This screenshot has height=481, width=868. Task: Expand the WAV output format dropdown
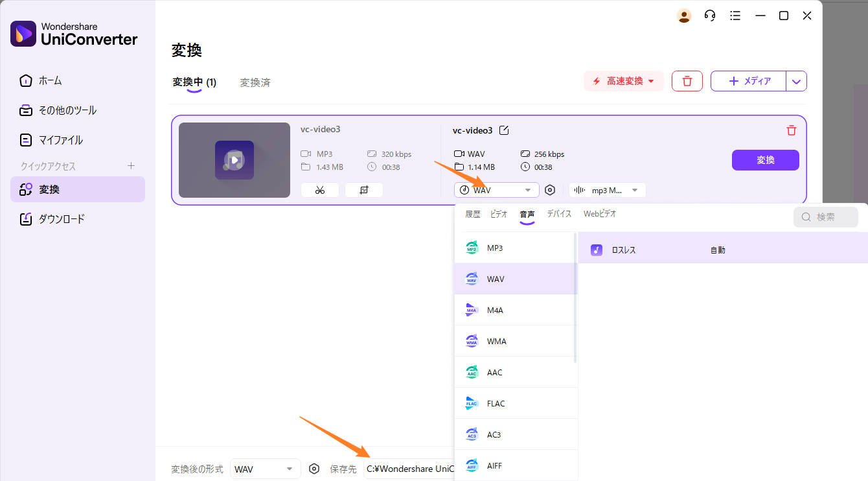point(497,190)
